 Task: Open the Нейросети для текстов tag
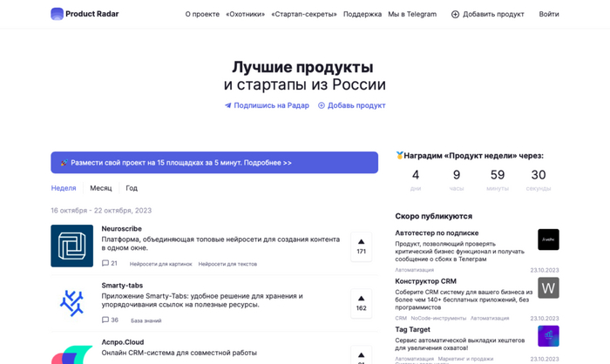point(227,264)
